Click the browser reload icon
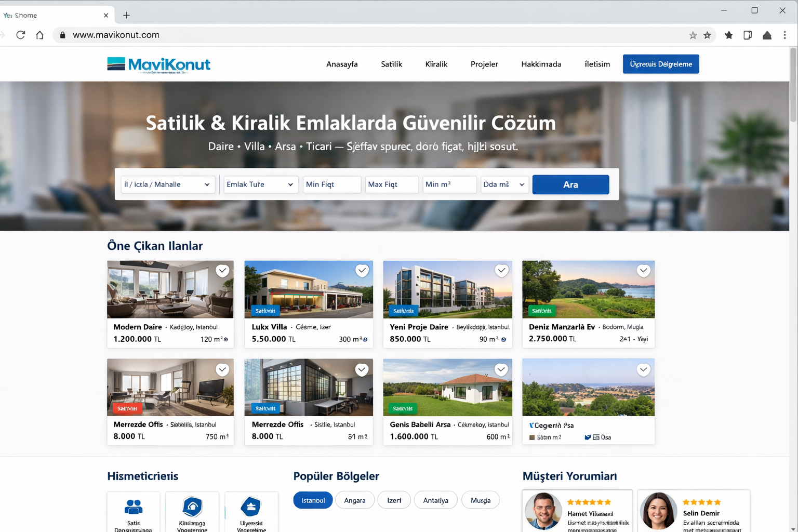 pos(21,35)
